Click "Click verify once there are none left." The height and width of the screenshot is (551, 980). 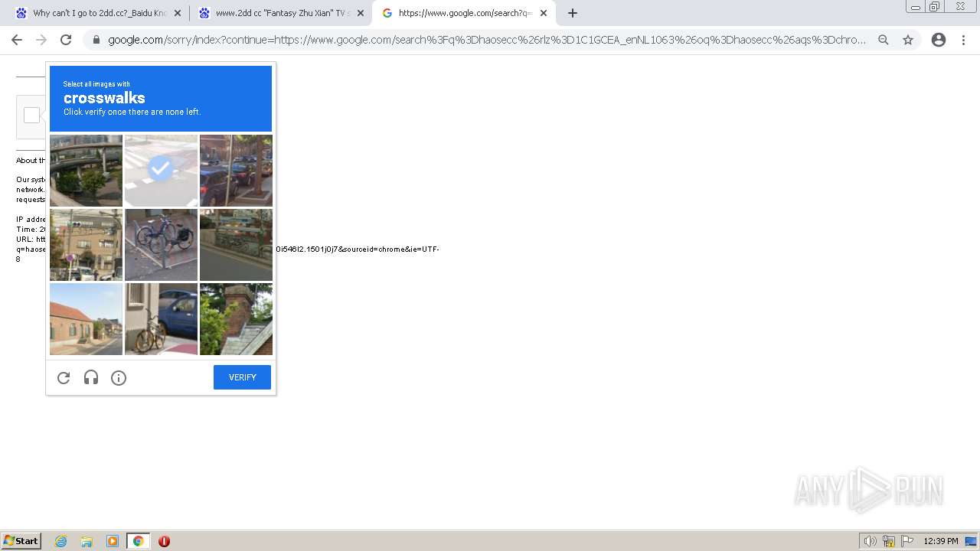132,112
